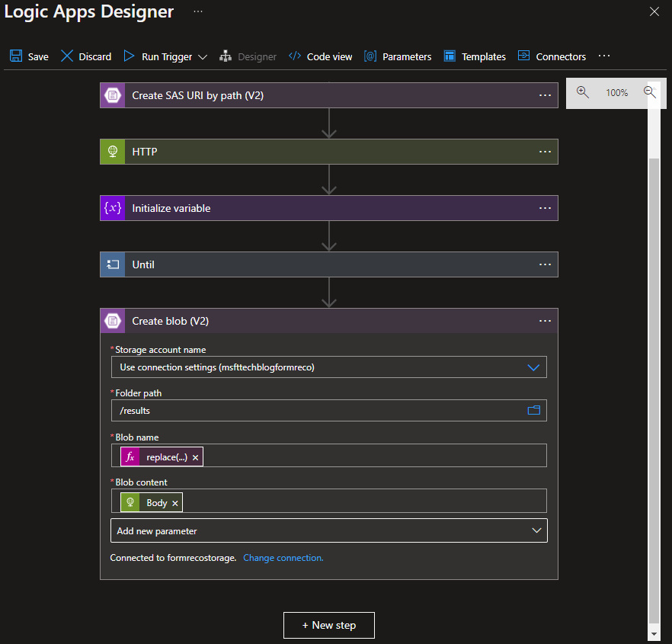The width and height of the screenshot is (672, 644).
Task: Open the Parameters panel
Action: click(398, 56)
